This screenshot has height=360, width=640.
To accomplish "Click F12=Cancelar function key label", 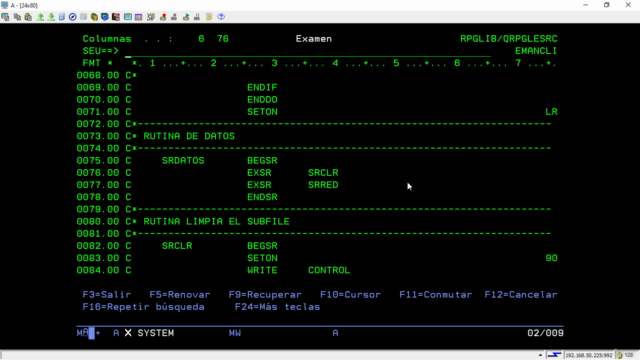I will coord(521,295).
